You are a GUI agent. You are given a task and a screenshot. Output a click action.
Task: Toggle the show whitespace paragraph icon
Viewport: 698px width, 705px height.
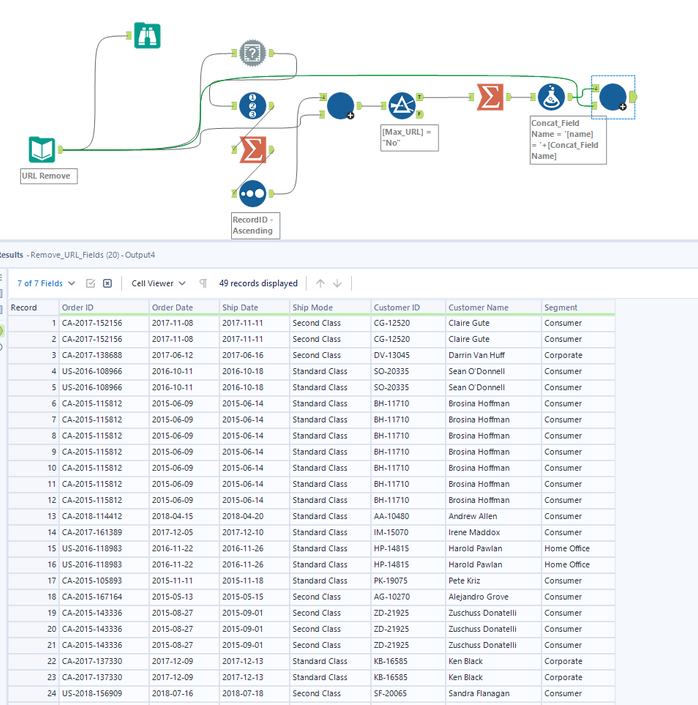203,283
